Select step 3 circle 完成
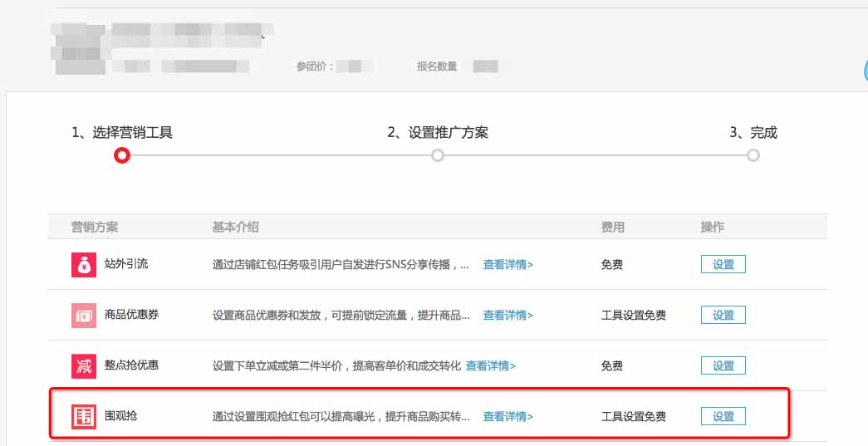Screen dimensions: 868x446 coord(753,155)
